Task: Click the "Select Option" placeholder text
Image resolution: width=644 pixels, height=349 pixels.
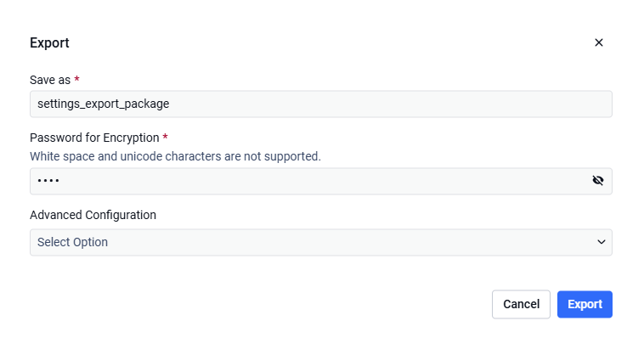Action: point(73,242)
